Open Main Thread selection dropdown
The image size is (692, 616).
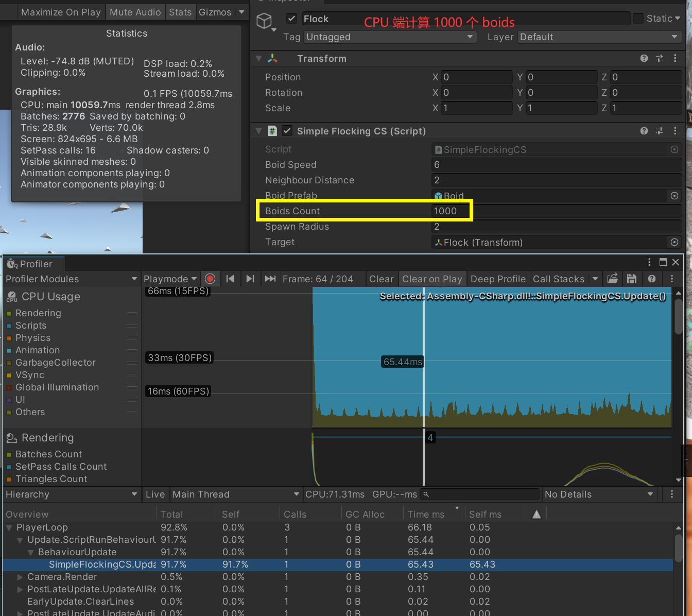[x=236, y=494]
